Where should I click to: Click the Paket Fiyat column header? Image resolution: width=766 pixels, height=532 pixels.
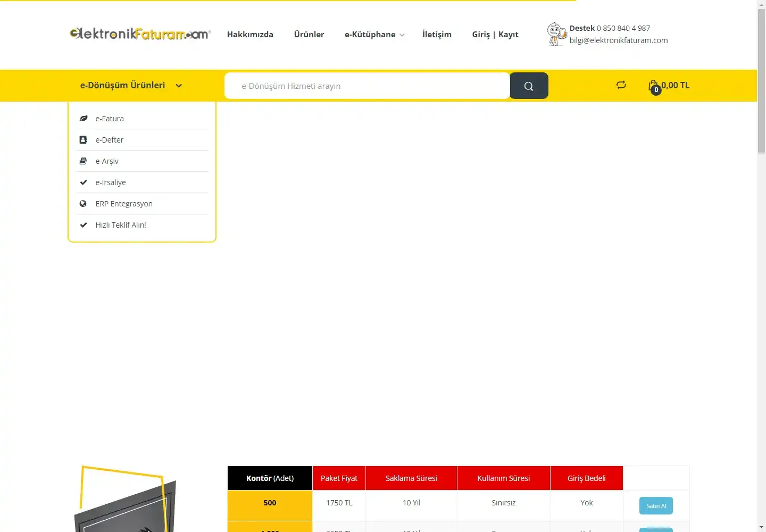pyautogui.click(x=339, y=478)
